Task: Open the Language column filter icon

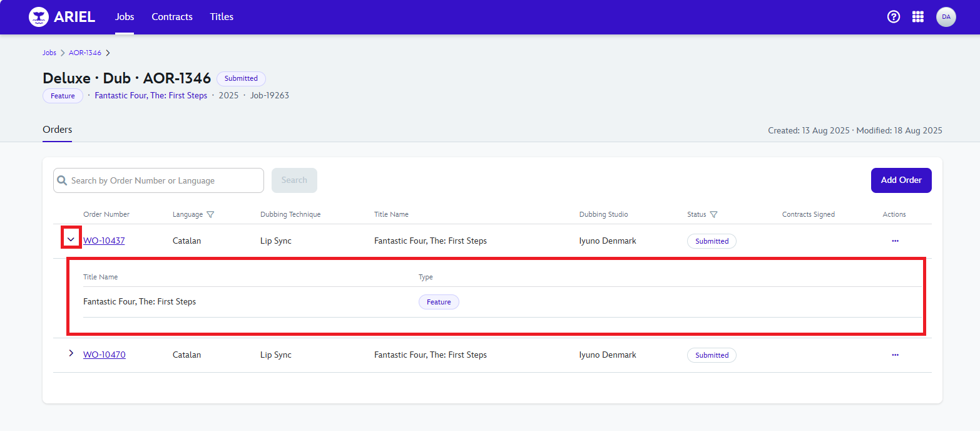Action: pos(210,214)
